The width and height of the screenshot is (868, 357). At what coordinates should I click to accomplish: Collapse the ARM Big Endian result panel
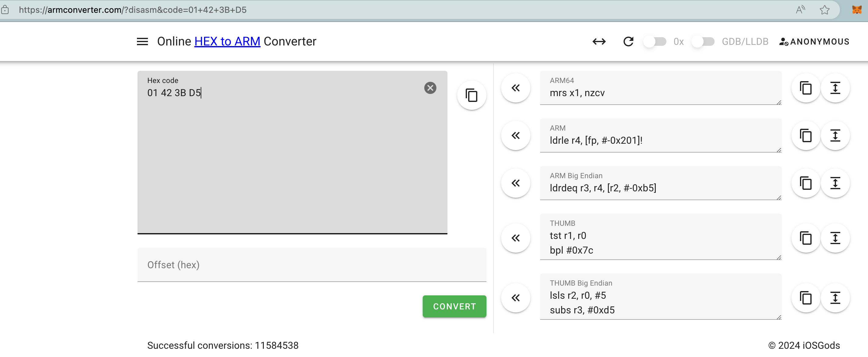click(x=515, y=183)
